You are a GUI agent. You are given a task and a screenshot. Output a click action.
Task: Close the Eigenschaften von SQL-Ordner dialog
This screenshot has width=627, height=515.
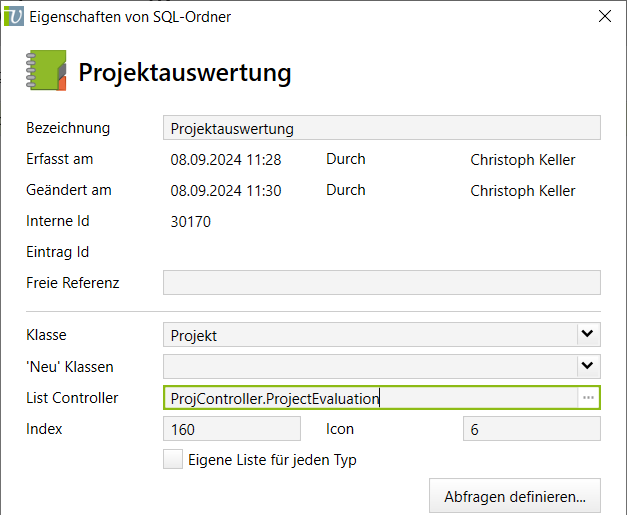604,16
